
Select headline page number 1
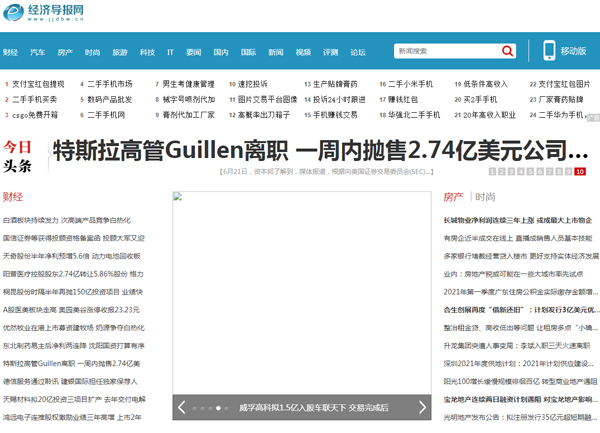(492, 171)
